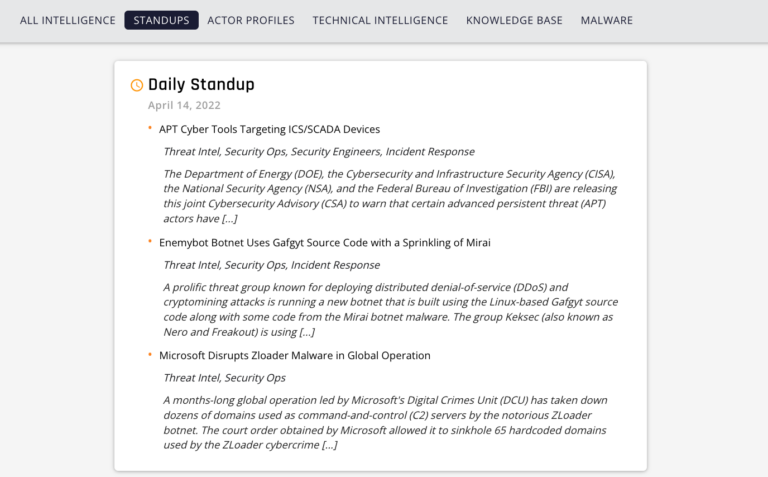768x477 pixels.
Task: Open the Daily Standup heading
Action: 201,84
